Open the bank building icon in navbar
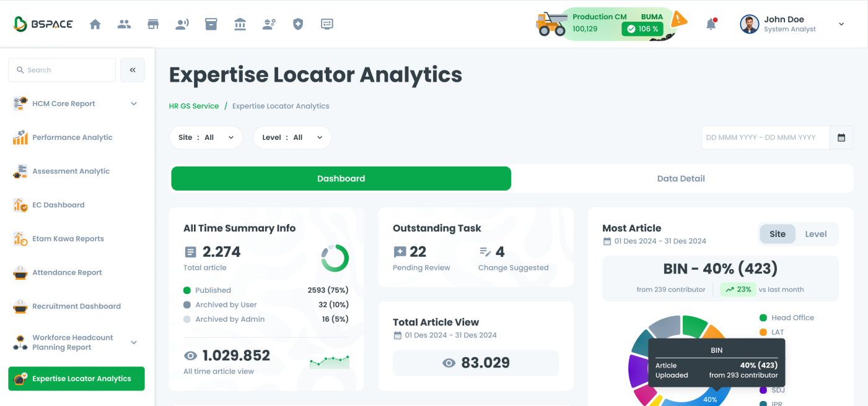The image size is (868, 406). click(240, 24)
